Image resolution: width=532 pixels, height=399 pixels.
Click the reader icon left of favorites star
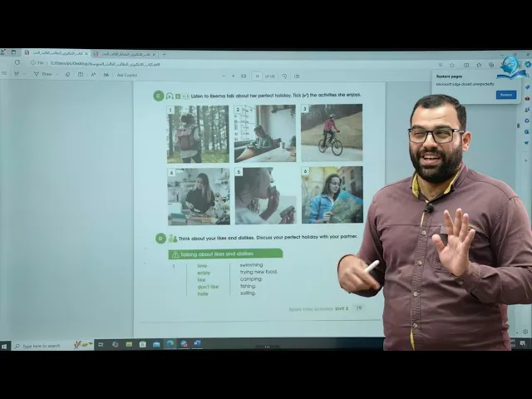click(x=441, y=65)
